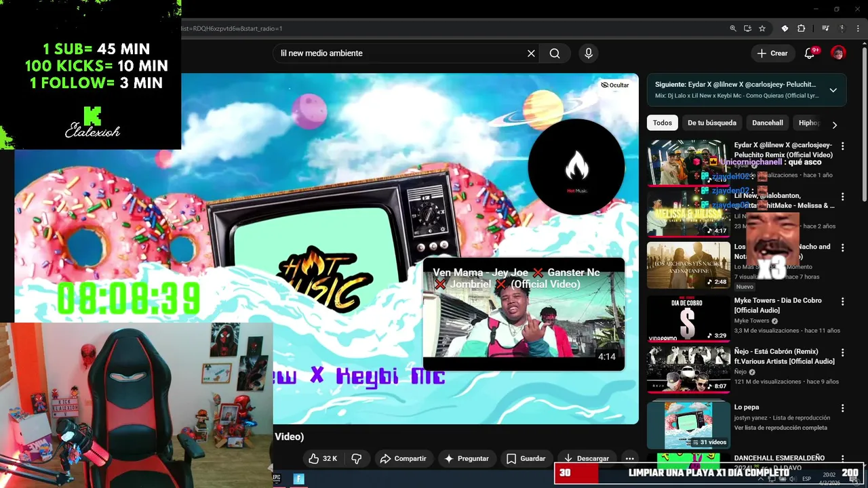This screenshot has height=488, width=868.
Task: Open Melissa & Julissa video thumbnail
Action: tap(688, 214)
